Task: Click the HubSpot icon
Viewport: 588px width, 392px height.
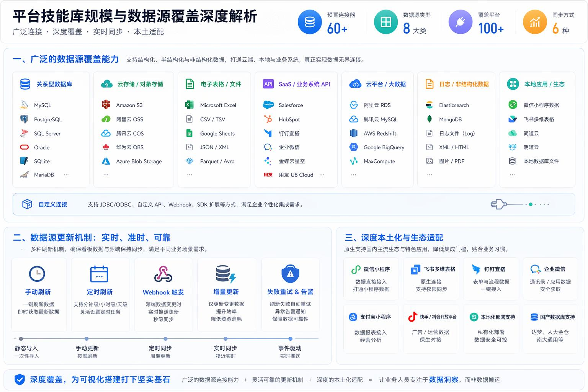Action: pos(268,119)
